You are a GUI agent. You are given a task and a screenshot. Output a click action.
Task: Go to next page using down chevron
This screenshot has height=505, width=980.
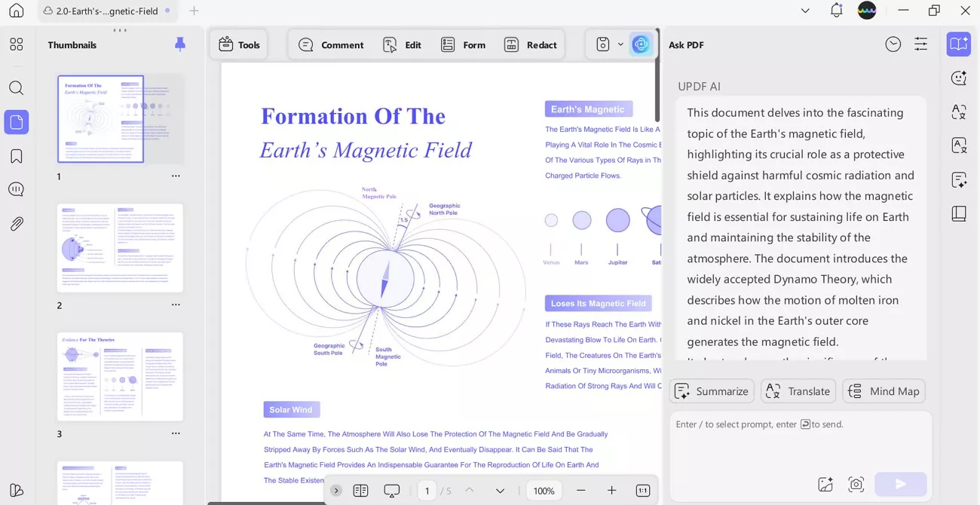[x=500, y=490]
